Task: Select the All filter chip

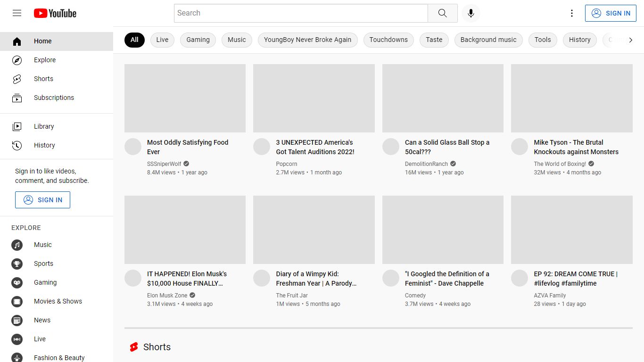Action: pos(134,40)
